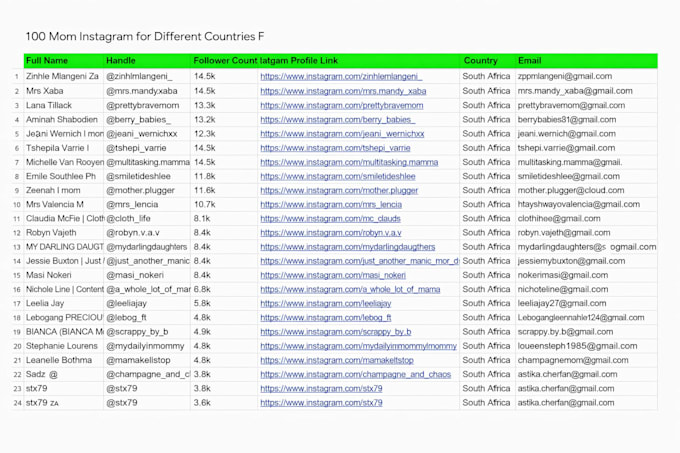Open the mydailyinmommy Instagram profile link
680x453 pixels.
pyautogui.click(x=359, y=346)
